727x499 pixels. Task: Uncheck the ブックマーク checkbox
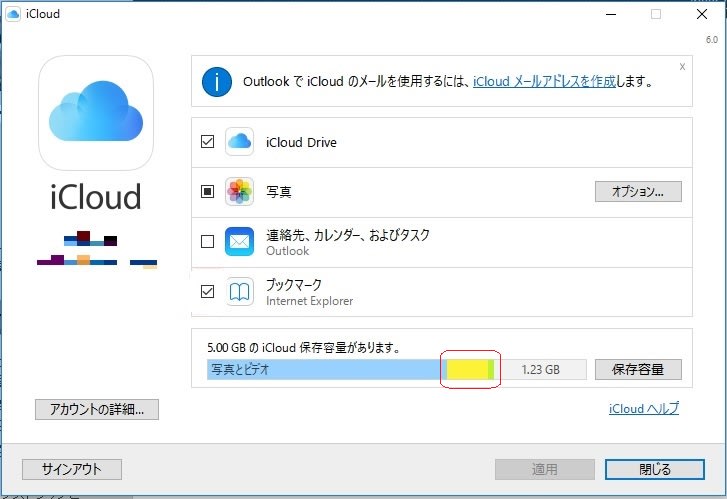coord(207,291)
